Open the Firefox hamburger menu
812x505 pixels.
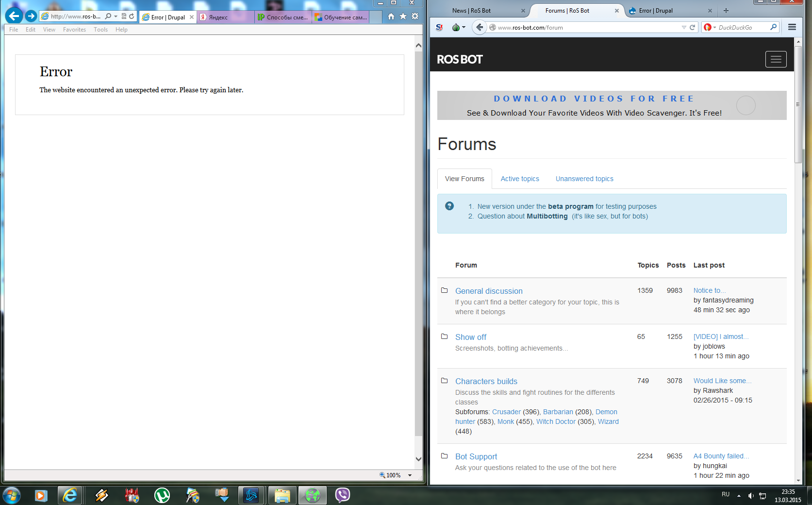pos(792,27)
